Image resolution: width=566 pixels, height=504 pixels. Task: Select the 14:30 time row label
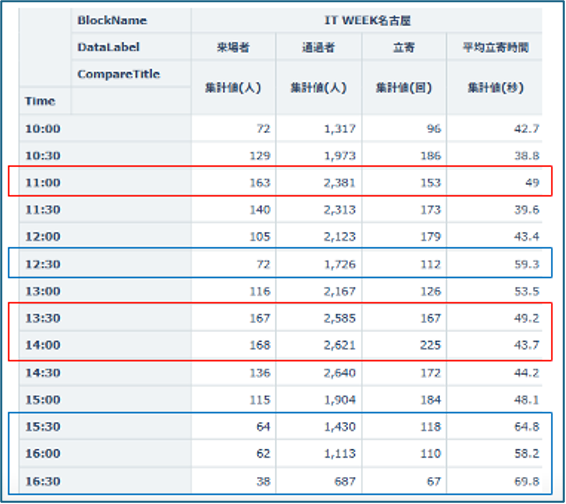43,373
